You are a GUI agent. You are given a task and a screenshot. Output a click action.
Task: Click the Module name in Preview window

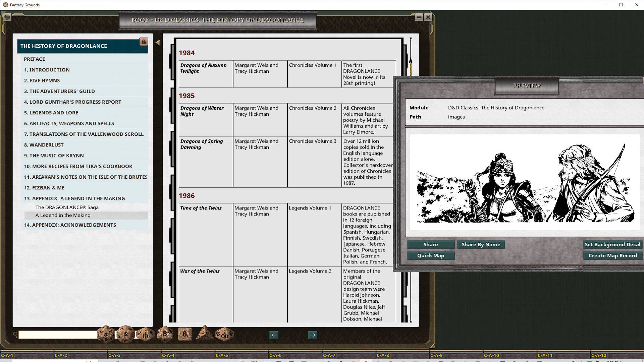(496, 108)
